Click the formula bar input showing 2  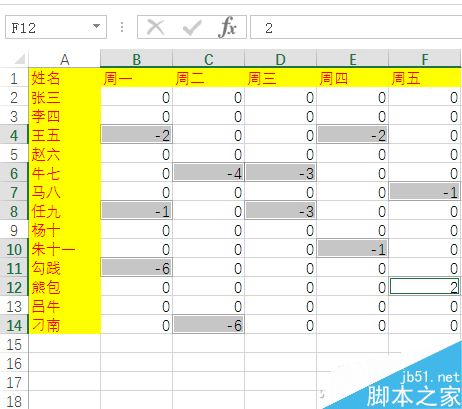pyautogui.click(x=356, y=27)
